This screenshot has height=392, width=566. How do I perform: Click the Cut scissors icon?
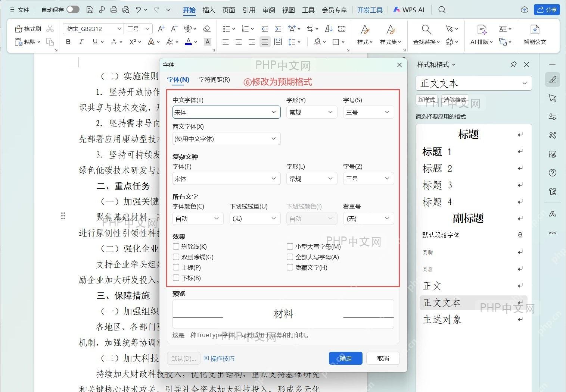(50, 29)
